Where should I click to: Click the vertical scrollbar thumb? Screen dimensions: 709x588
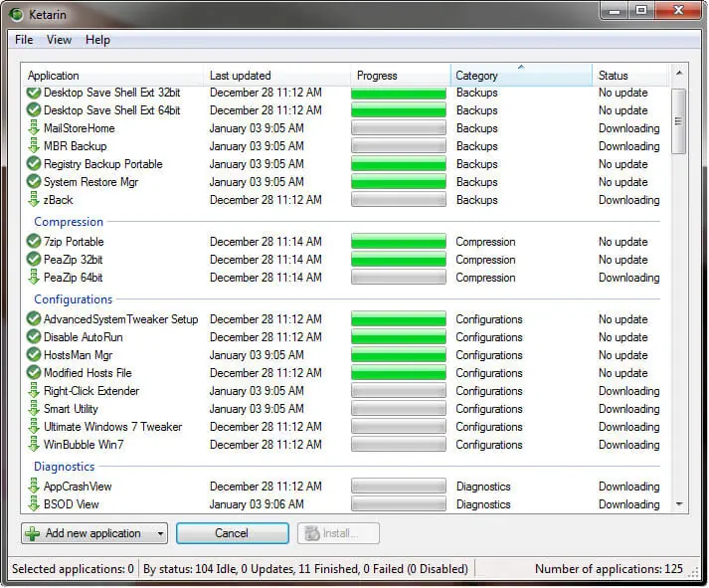pos(678,121)
